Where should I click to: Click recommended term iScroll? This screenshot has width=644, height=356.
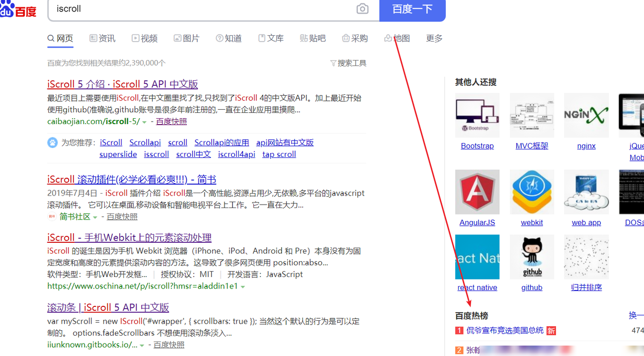click(111, 142)
